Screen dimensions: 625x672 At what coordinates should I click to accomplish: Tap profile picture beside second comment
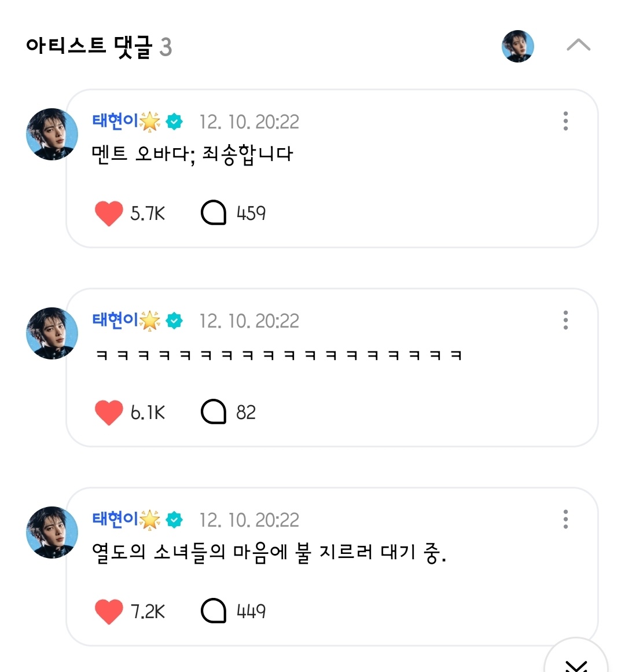(x=52, y=333)
